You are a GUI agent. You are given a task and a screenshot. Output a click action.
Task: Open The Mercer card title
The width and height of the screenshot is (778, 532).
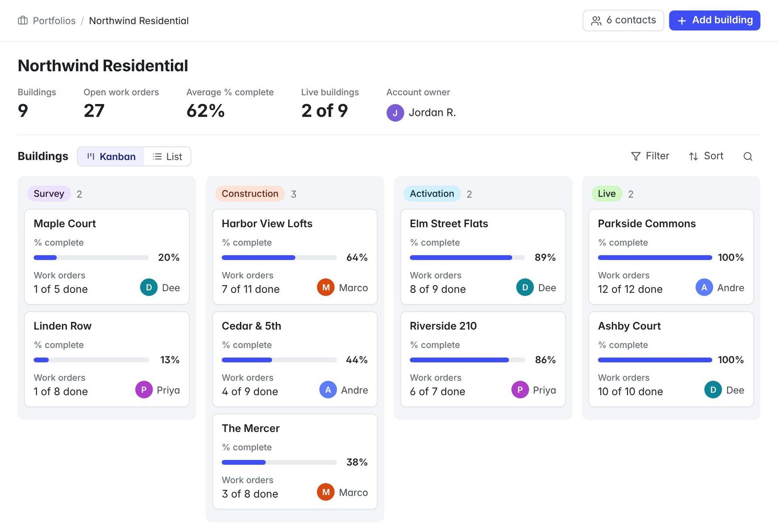pos(250,428)
